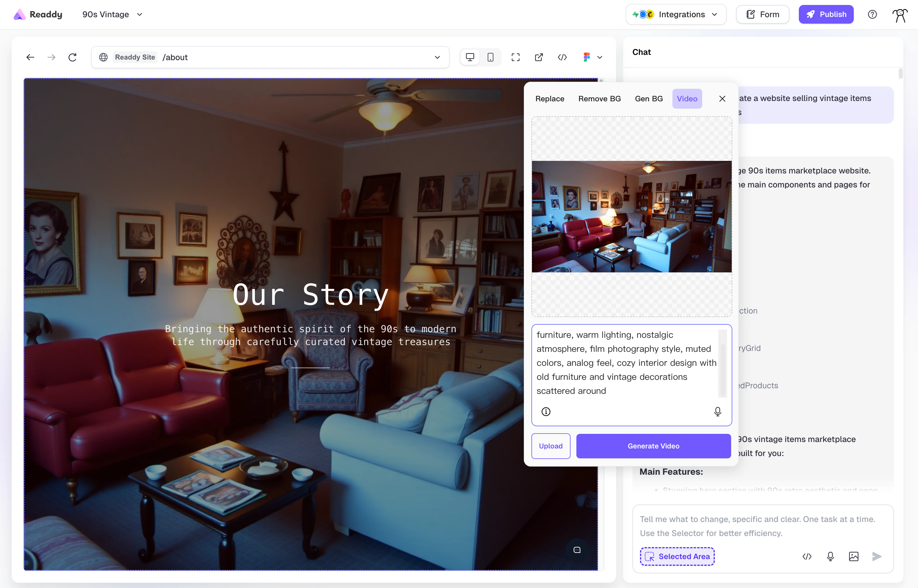The height and width of the screenshot is (588, 918).
Task: Refresh the site preview
Action: (x=72, y=57)
